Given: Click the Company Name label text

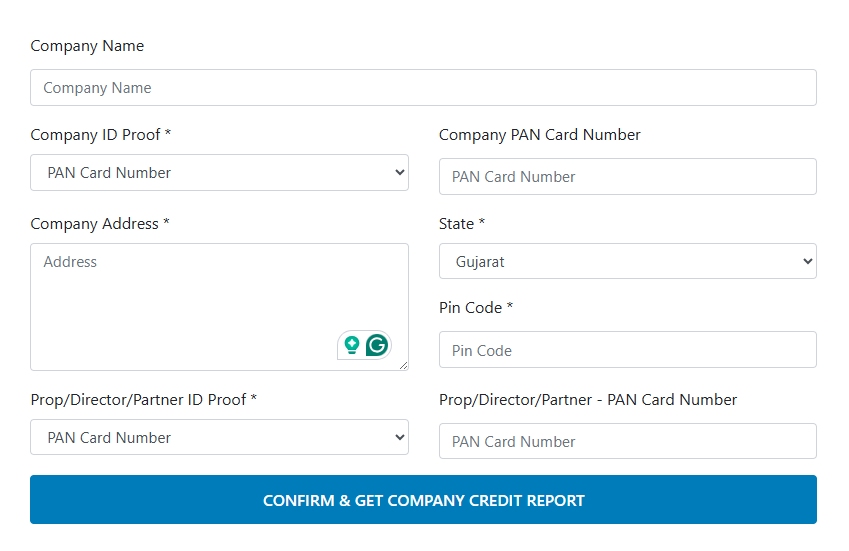Looking at the screenshot, I should [87, 46].
